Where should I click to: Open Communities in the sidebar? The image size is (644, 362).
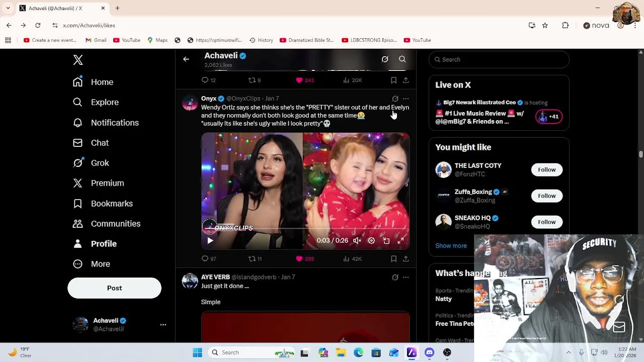click(x=107, y=224)
